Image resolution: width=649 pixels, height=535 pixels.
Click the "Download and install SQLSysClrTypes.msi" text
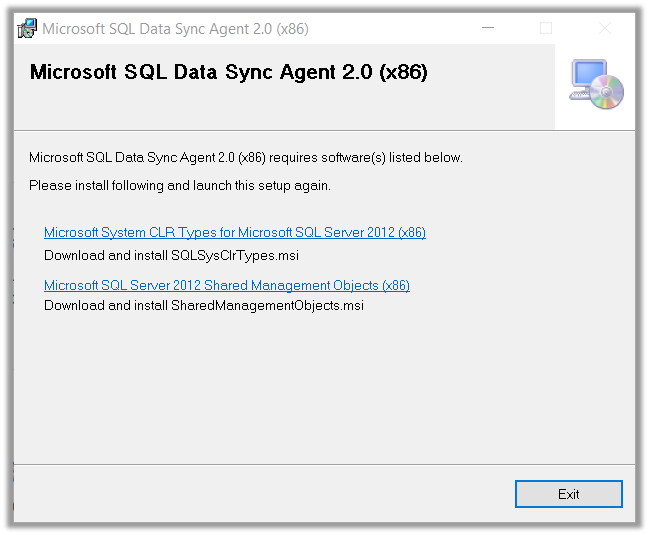[171, 256]
